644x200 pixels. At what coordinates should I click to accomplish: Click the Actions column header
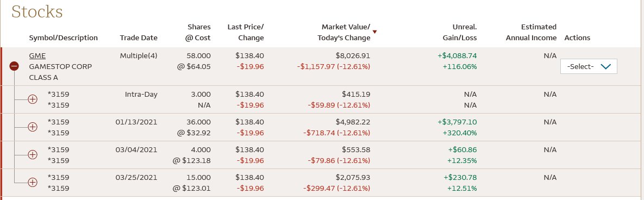click(577, 38)
